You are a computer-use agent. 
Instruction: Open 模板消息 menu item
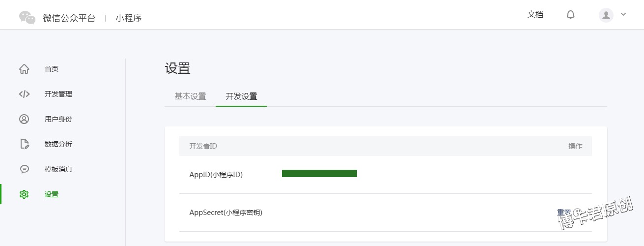pyautogui.click(x=58, y=169)
